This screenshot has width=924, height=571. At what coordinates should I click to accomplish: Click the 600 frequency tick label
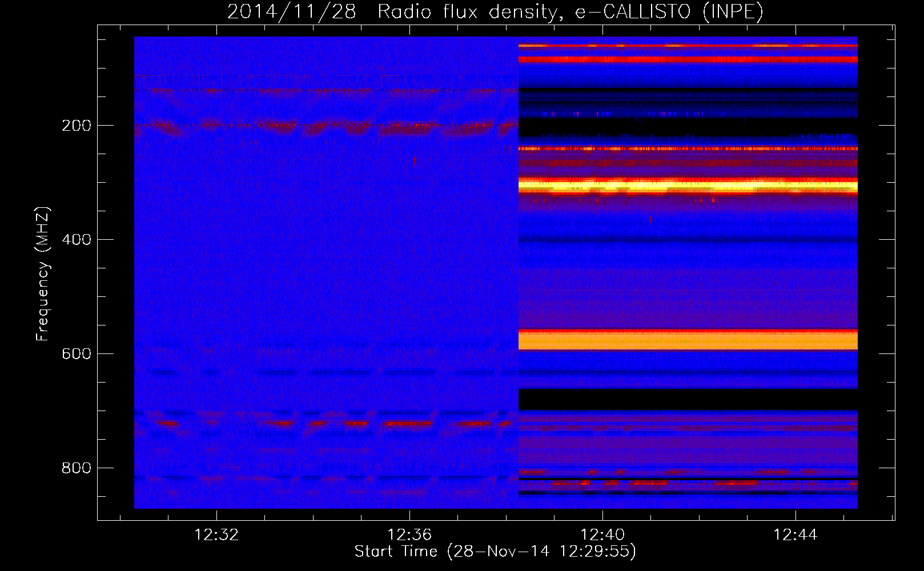pyautogui.click(x=77, y=354)
